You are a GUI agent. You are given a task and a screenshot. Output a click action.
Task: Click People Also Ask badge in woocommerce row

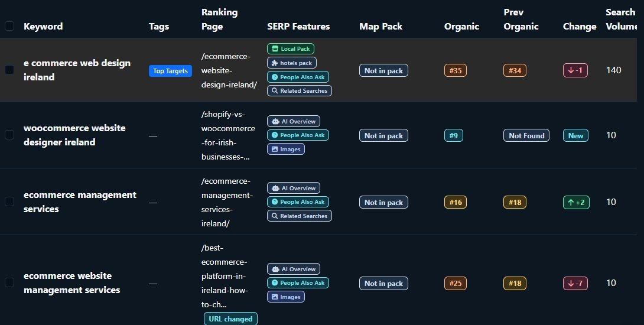298,135
